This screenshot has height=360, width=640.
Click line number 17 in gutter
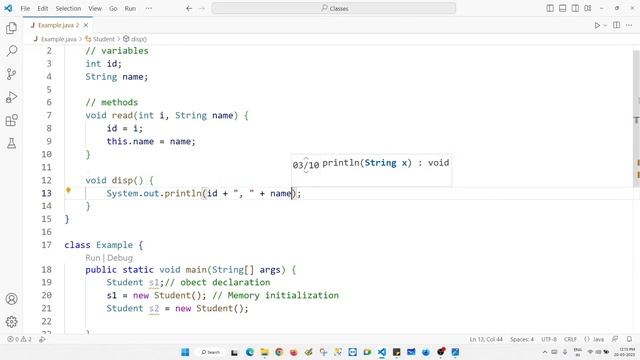click(x=47, y=245)
